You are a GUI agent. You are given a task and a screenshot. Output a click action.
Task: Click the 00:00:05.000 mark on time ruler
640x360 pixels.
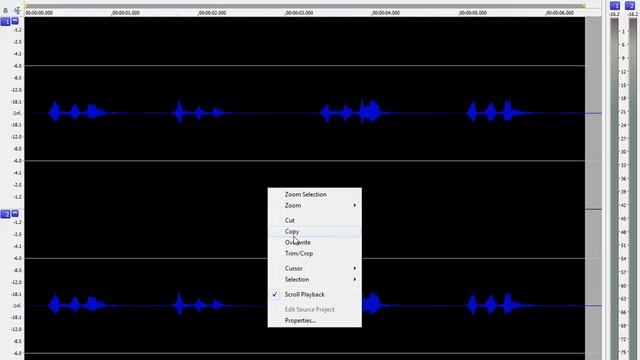[473, 13]
